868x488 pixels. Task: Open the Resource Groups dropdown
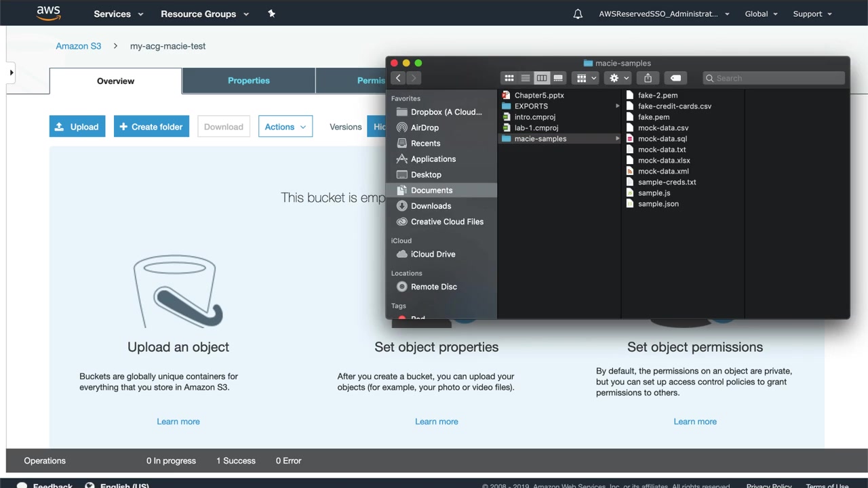point(205,14)
